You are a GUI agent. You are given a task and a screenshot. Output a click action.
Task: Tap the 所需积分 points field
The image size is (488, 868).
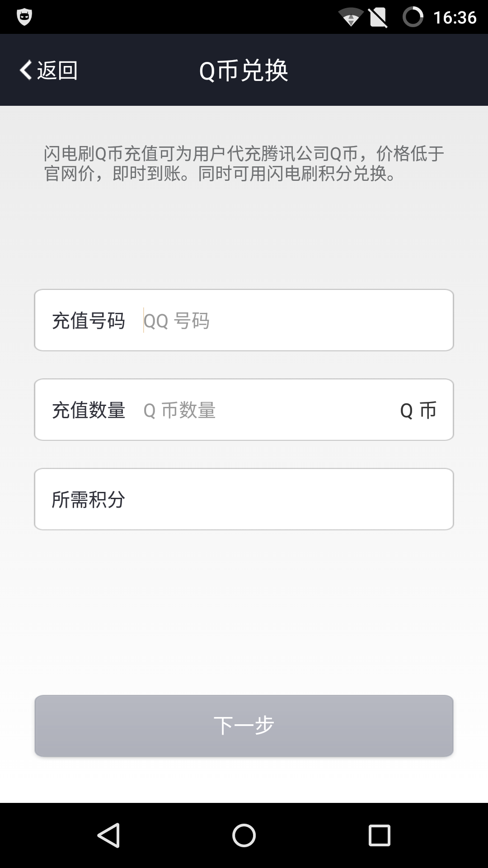click(x=289, y=500)
